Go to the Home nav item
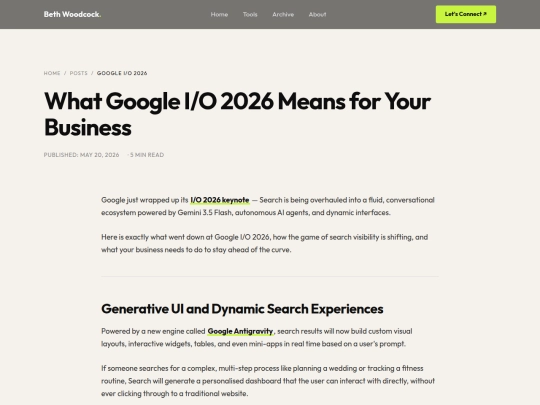Screen dimensions: 540x405 219,14
